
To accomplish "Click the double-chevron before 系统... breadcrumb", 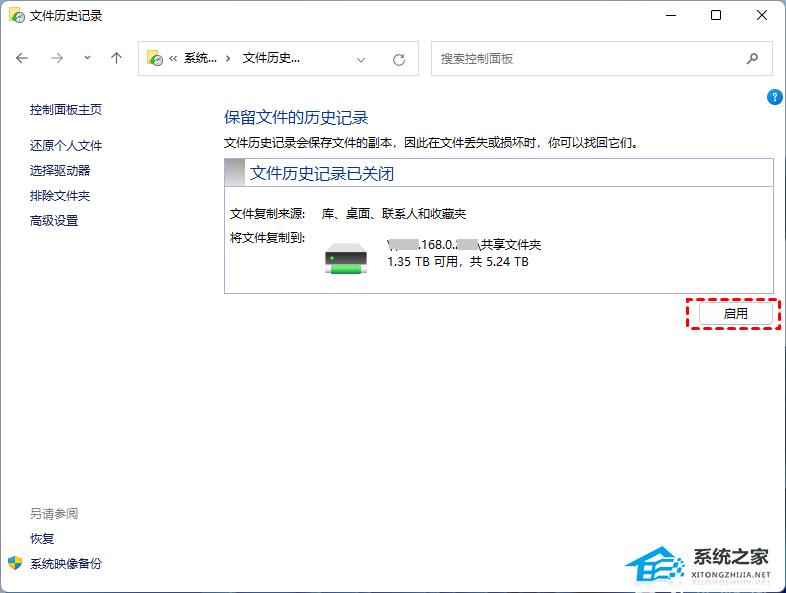I will point(173,59).
